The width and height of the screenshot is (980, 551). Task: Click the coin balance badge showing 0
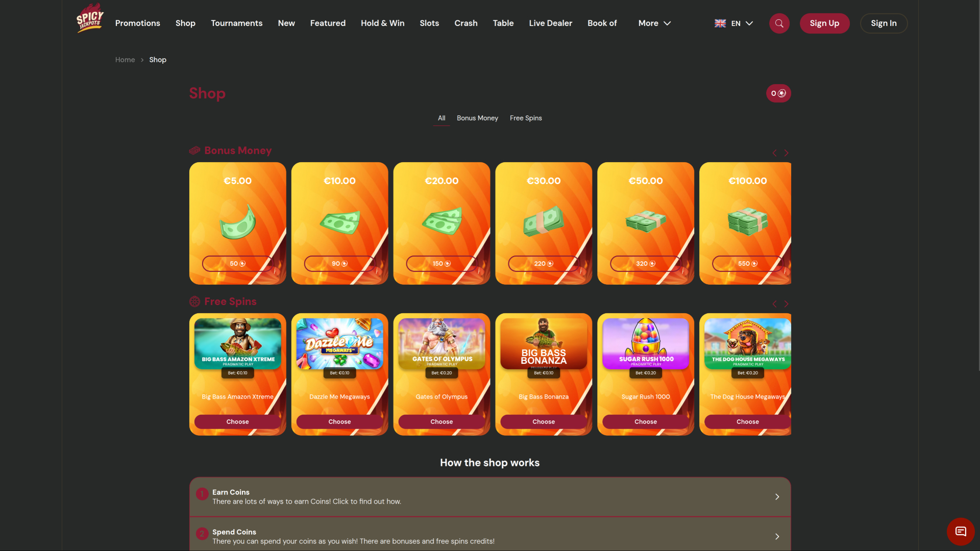(x=778, y=93)
